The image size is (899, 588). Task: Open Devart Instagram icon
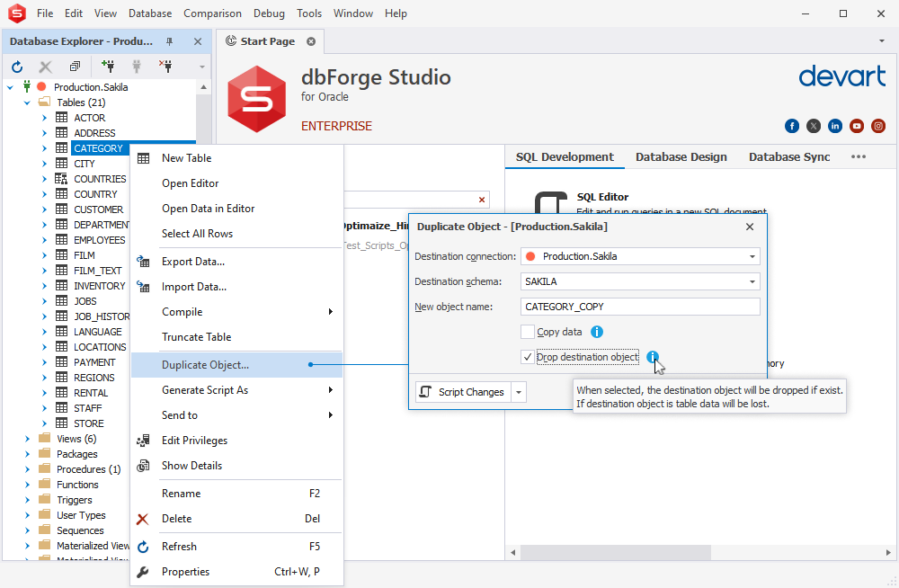[x=878, y=126]
